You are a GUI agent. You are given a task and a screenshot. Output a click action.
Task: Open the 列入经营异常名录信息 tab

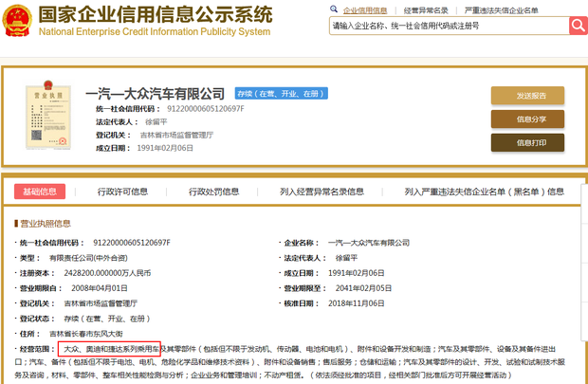click(322, 192)
